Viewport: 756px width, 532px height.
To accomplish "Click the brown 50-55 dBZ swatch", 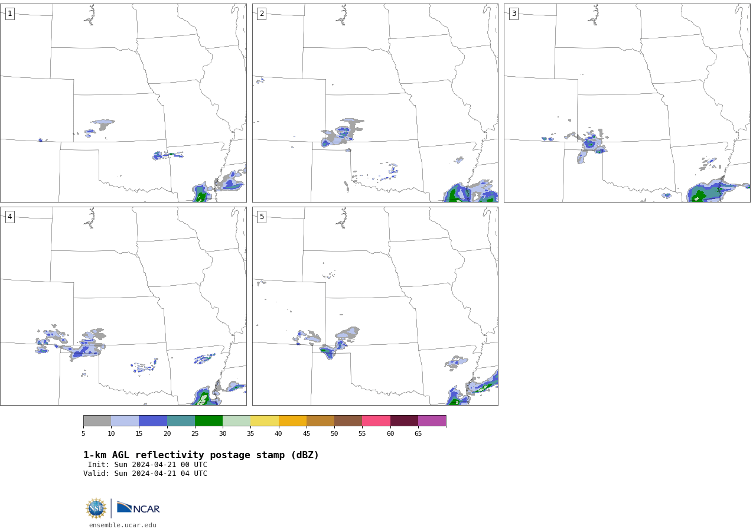I will [348, 421].
